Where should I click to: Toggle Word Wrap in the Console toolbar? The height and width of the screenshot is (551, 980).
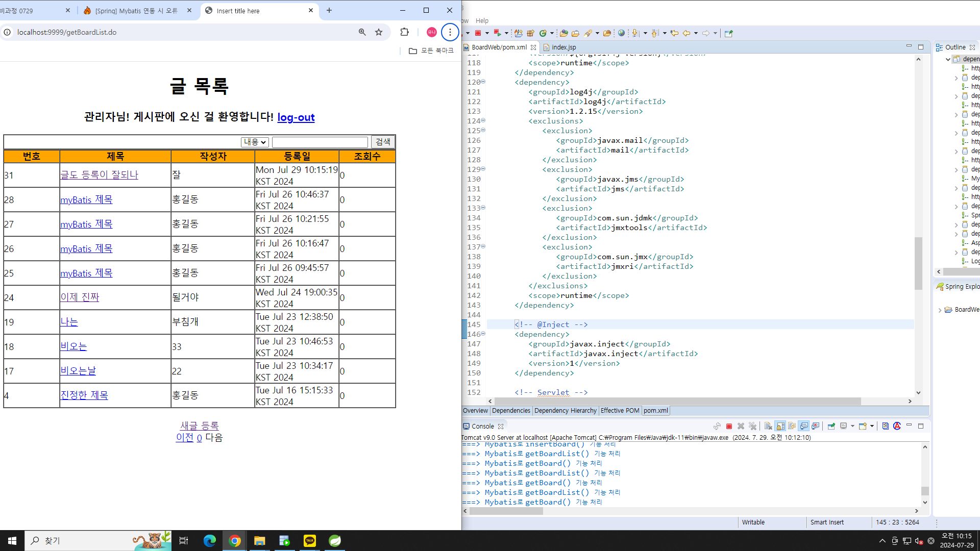(x=792, y=426)
